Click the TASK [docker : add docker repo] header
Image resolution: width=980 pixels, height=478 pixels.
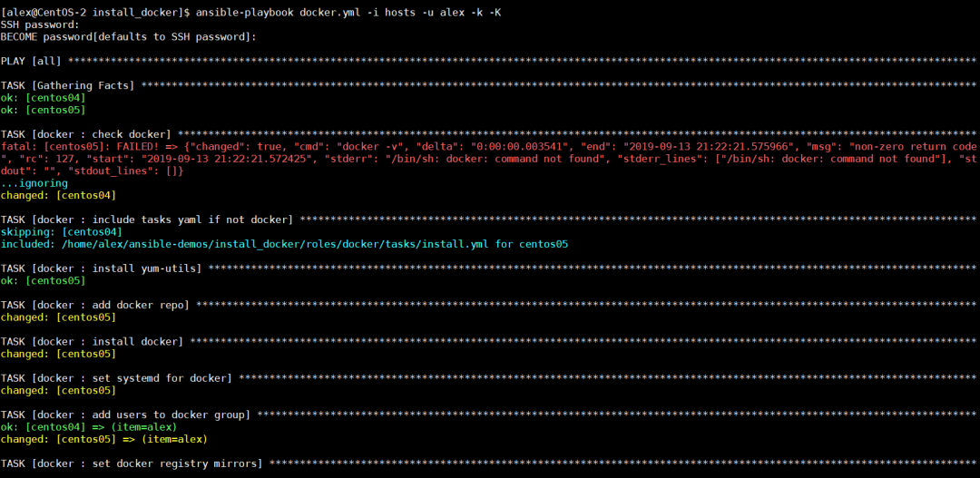click(x=95, y=306)
